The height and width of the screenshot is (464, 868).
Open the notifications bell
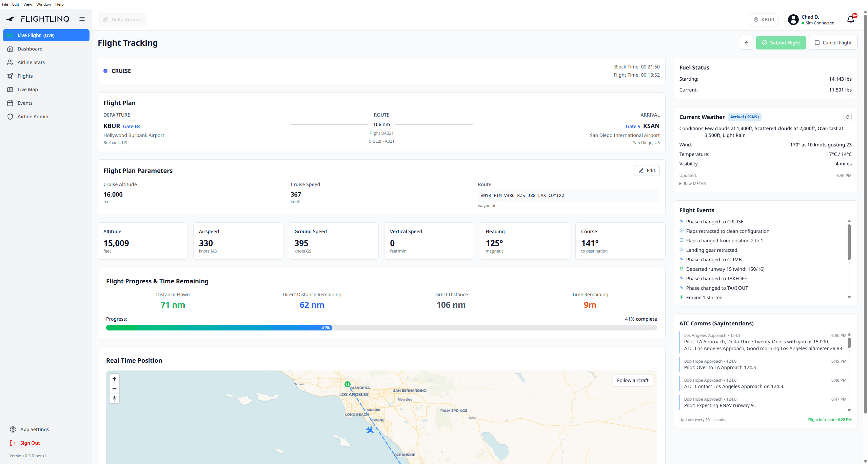pos(850,19)
